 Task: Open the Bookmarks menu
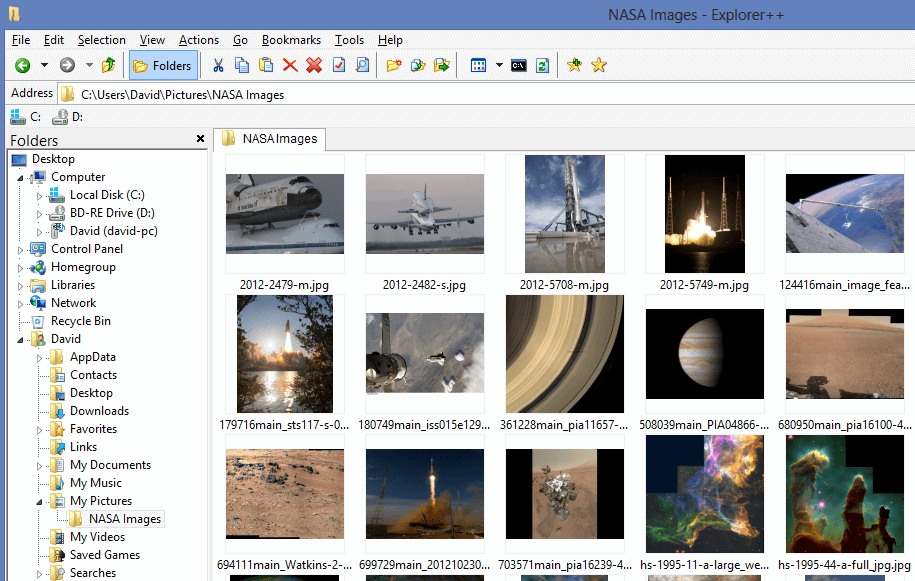tap(291, 40)
